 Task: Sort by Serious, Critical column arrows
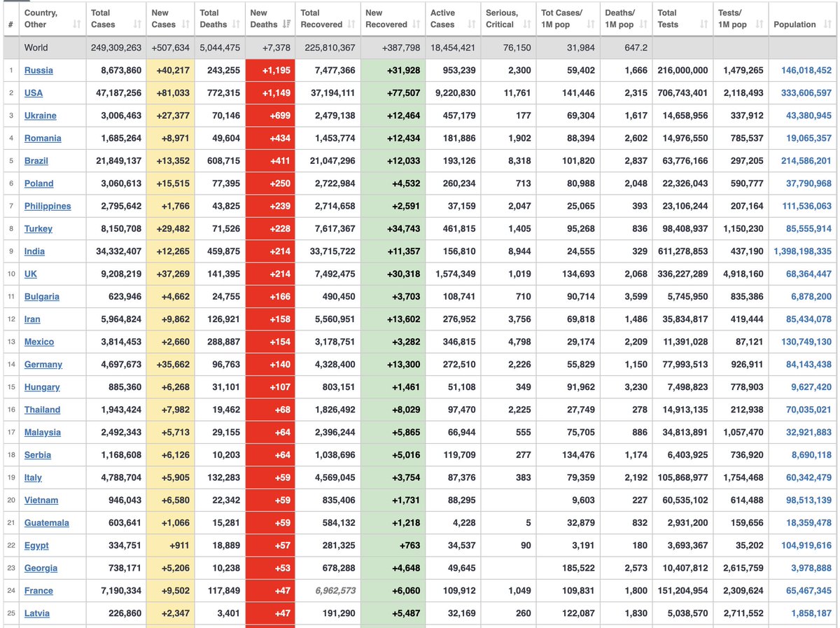[x=526, y=25]
